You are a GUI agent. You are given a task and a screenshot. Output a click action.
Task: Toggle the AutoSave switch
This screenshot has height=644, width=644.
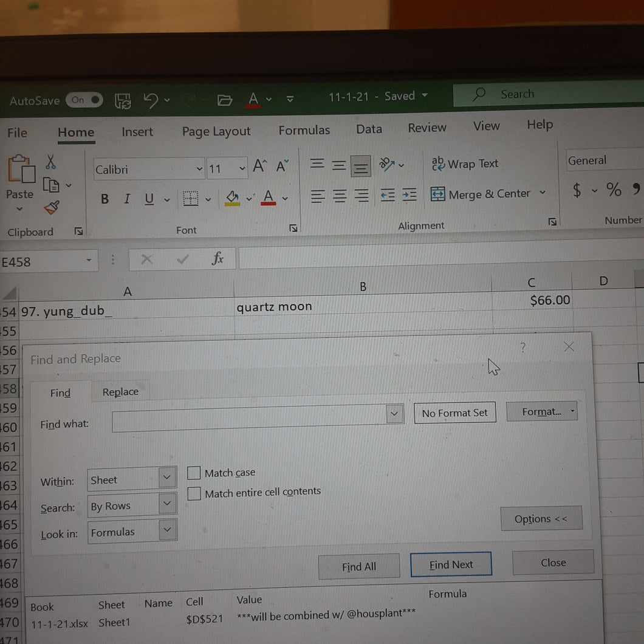point(84,100)
